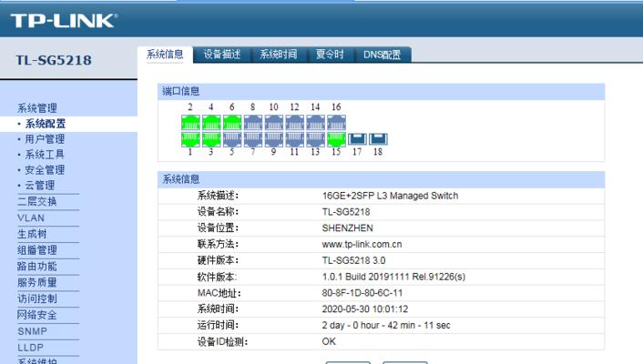The image size is (643, 364).
Task: Expand 服务质量 menu section
Action: (37, 282)
